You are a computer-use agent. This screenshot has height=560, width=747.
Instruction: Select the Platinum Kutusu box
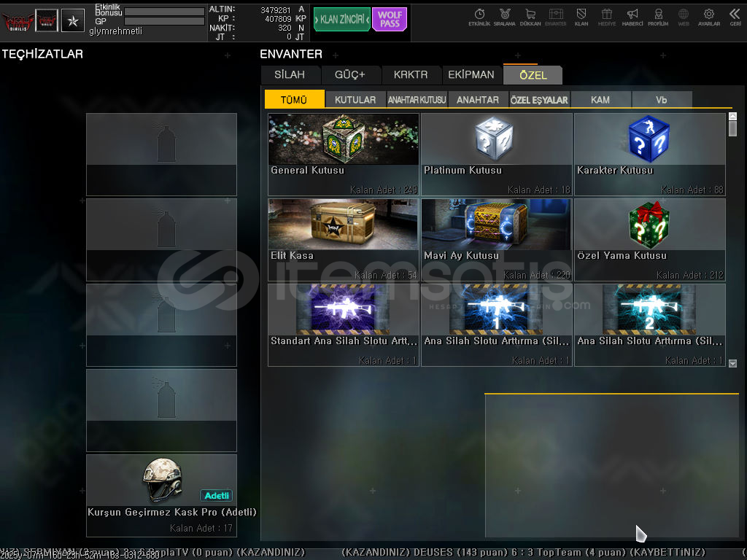[496, 155]
